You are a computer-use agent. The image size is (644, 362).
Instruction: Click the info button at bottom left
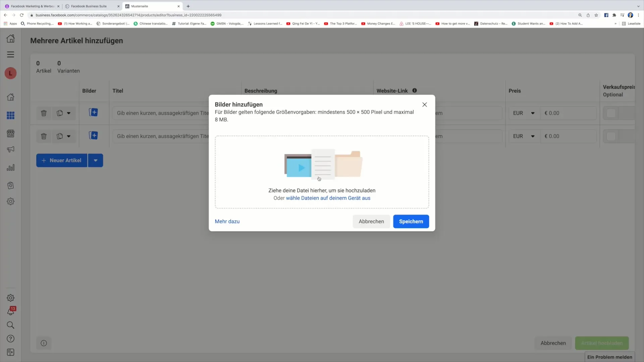[x=44, y=343]
